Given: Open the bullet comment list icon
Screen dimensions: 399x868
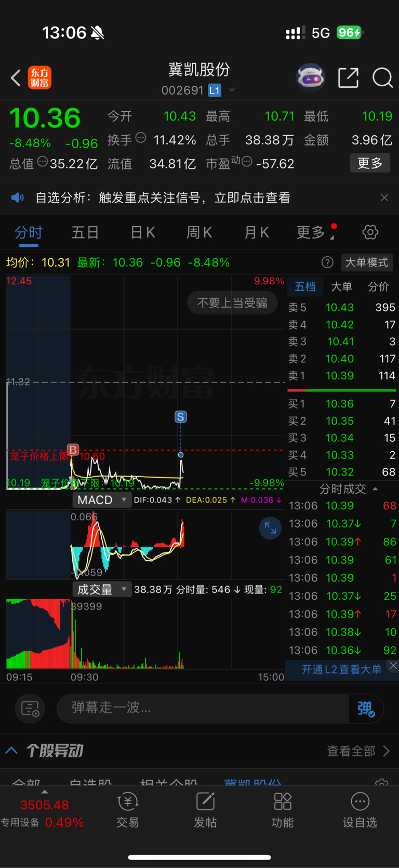Looking at the screenshot, I should tap(30, 708).
